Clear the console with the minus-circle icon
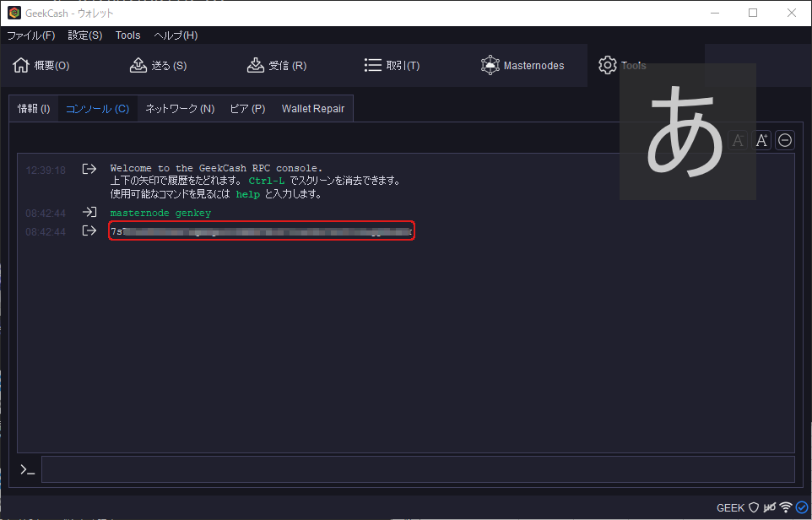812x520 pixels. pos(785,140)
